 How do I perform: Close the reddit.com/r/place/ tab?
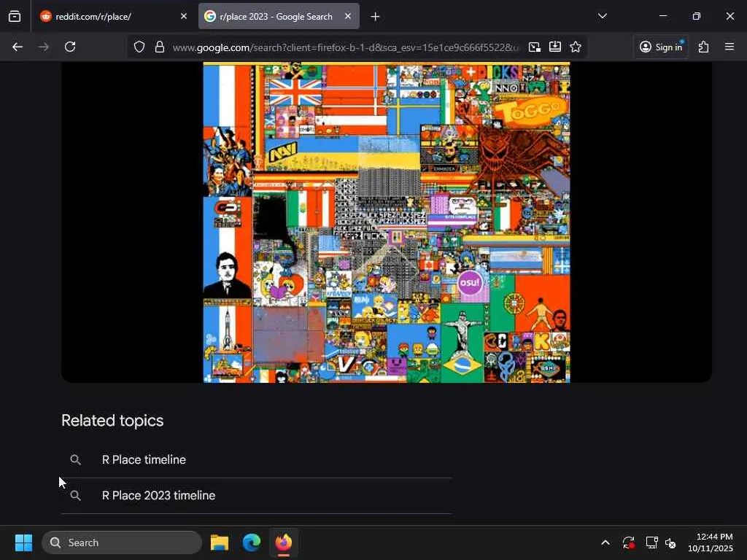pyautogui.click(x=184, y=16)
